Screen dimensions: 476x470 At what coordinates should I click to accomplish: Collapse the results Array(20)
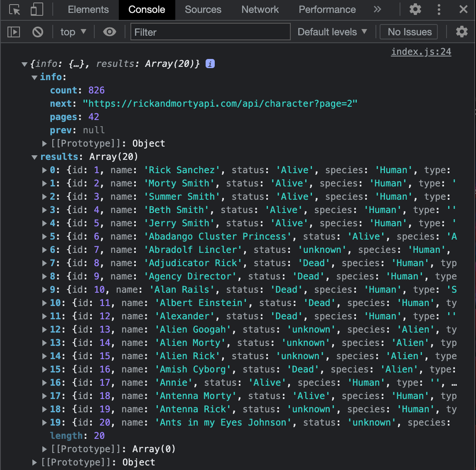coord(34,157)
